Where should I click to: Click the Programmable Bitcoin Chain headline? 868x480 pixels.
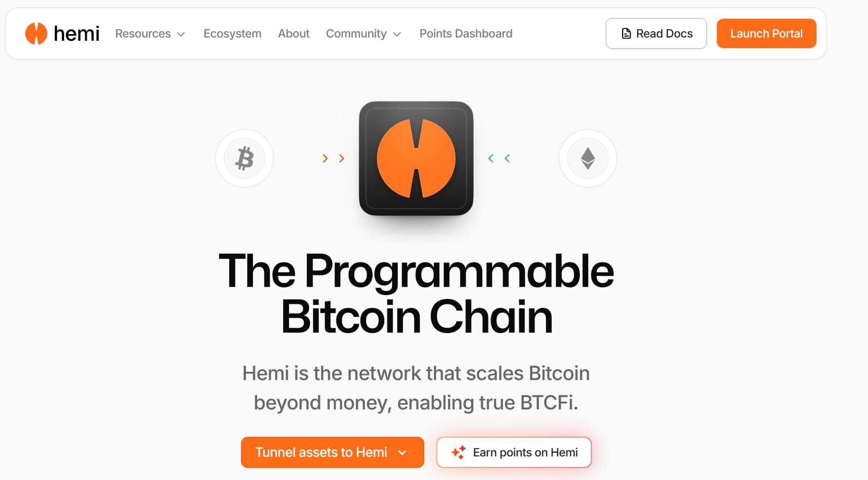[416, 293]
